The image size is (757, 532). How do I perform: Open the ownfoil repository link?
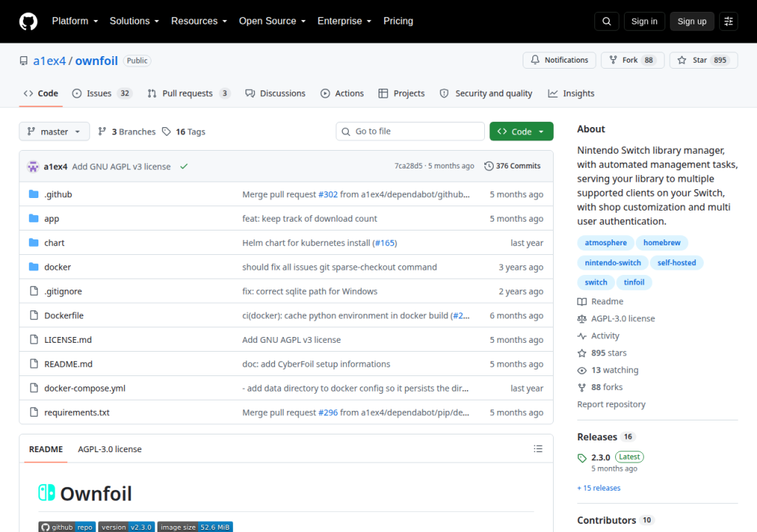pos(97,61)
